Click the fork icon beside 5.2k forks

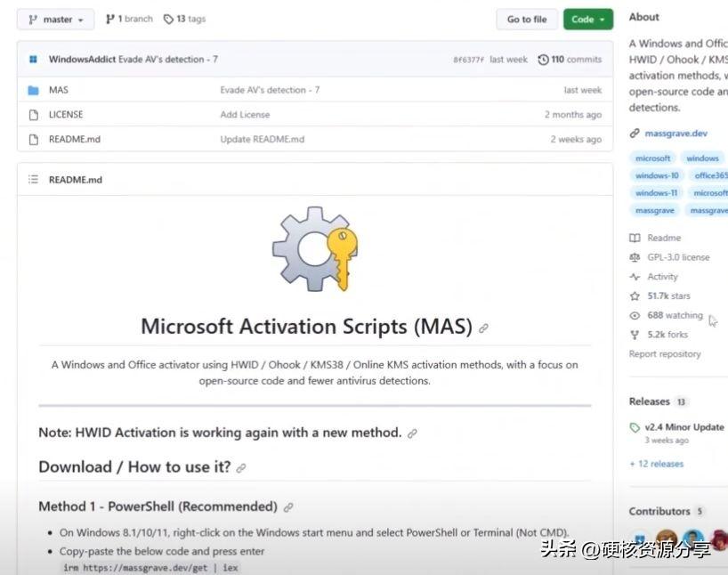635,335
